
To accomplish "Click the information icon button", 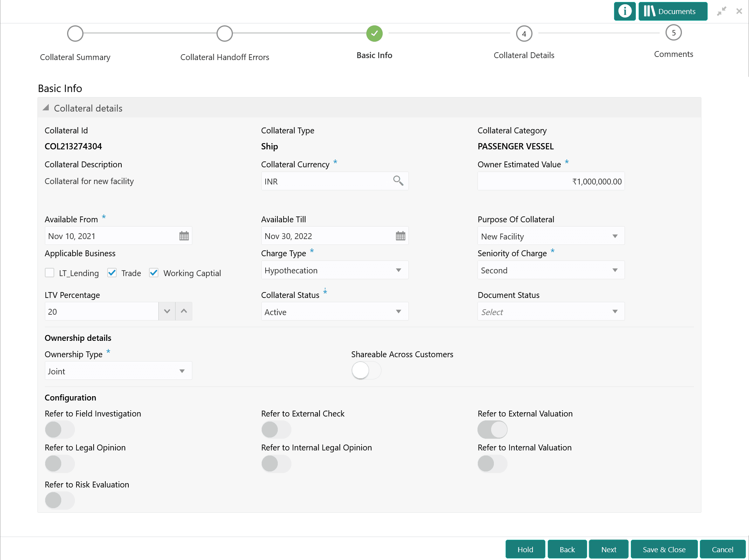I will tap(624, 11).
